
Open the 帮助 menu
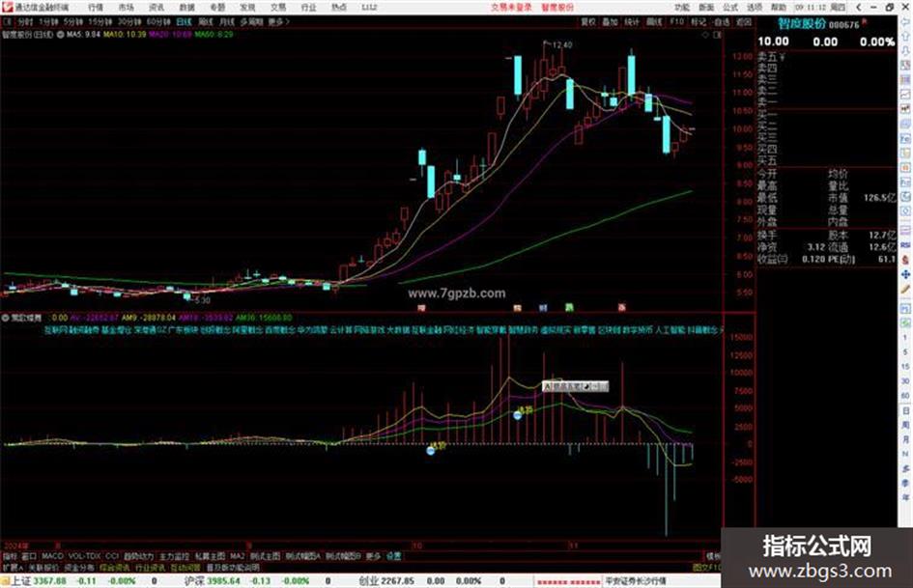coord(779,7)
